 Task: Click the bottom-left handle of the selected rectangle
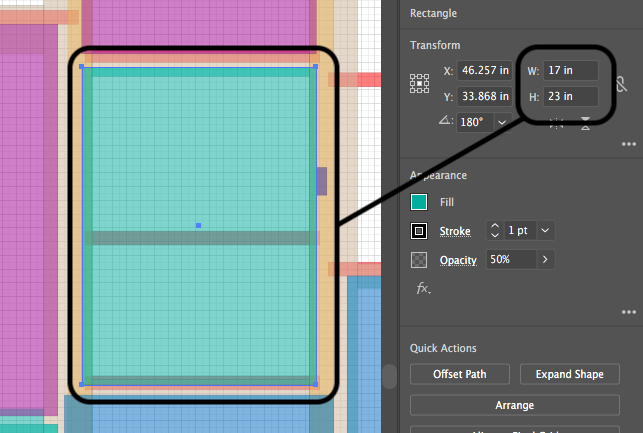82,384
